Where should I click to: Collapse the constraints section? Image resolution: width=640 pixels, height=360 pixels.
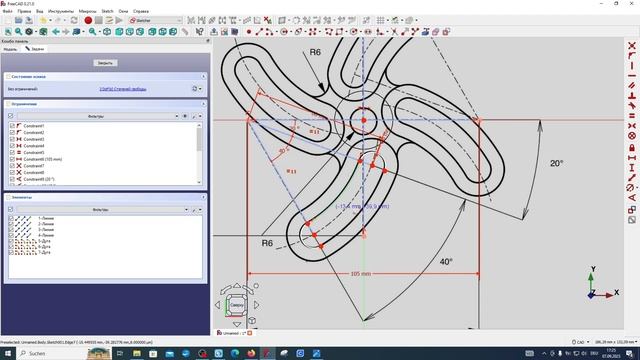coord(203,104)
